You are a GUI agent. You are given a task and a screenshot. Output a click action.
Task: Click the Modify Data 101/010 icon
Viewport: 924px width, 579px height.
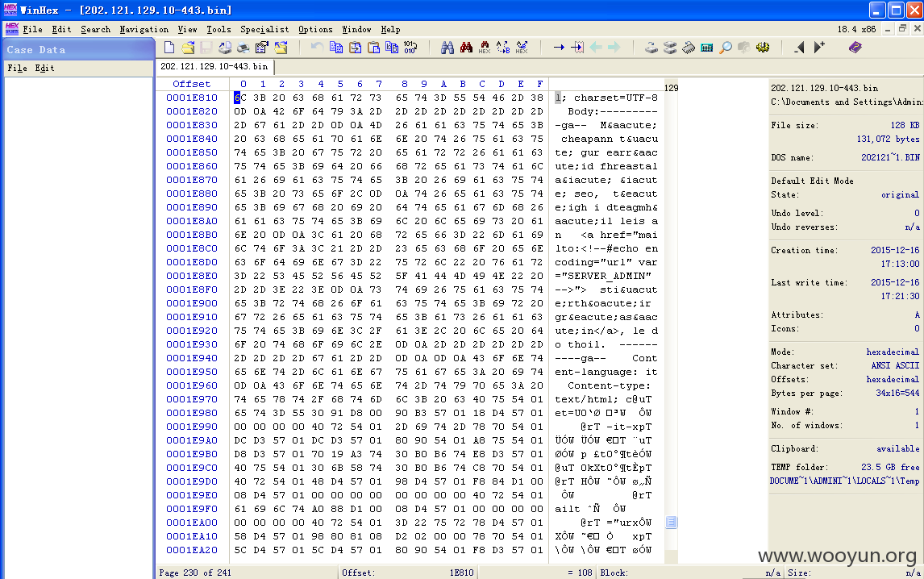pos(410,47)
